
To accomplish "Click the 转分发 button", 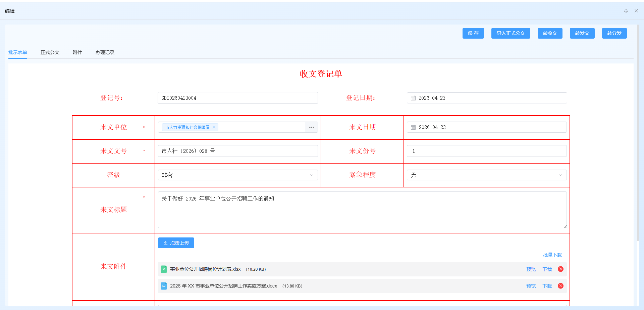I will click(x=614, y=33).
